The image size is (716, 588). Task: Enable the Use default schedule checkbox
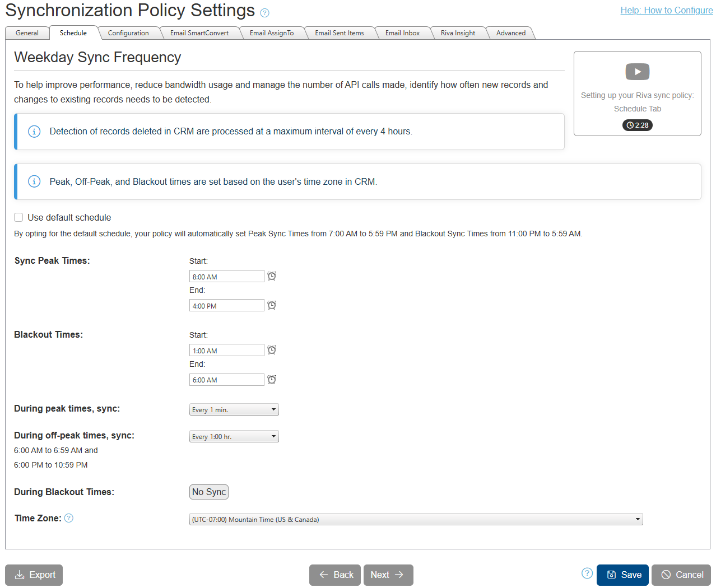click(x=18, y=217)
